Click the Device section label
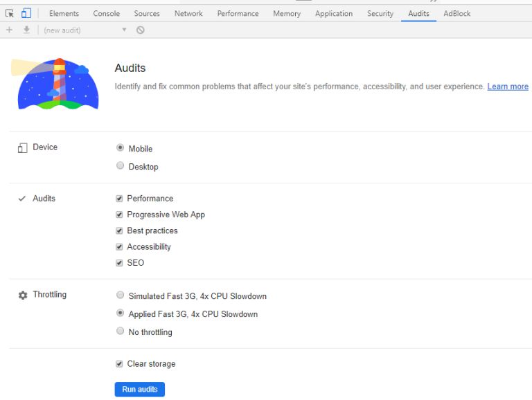 (45, 147)
